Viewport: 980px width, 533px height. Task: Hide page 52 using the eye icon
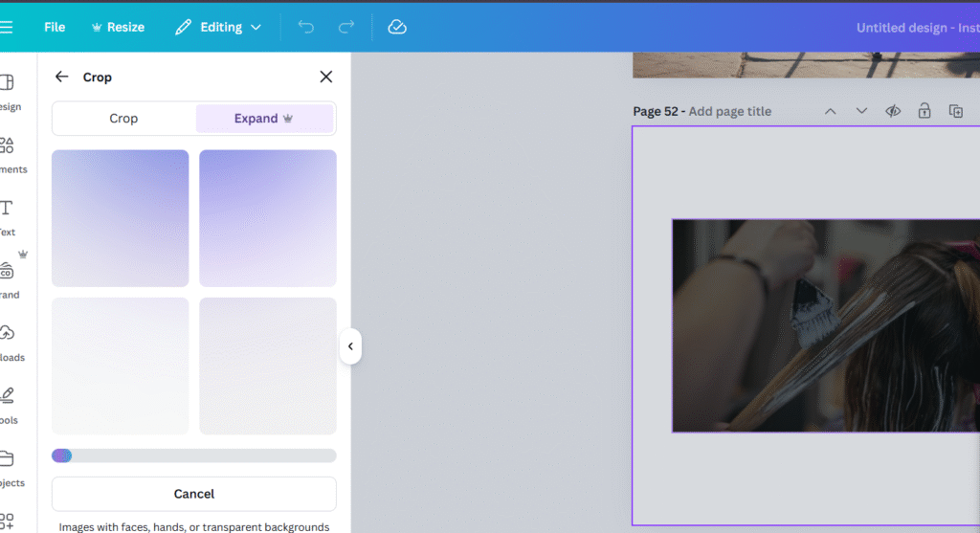click(x=893, y=111)
